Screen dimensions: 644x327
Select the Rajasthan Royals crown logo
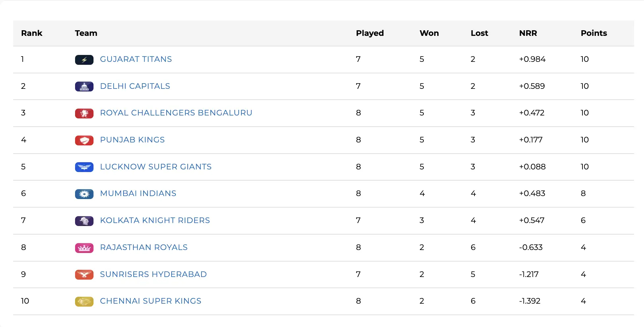(84, 248)
